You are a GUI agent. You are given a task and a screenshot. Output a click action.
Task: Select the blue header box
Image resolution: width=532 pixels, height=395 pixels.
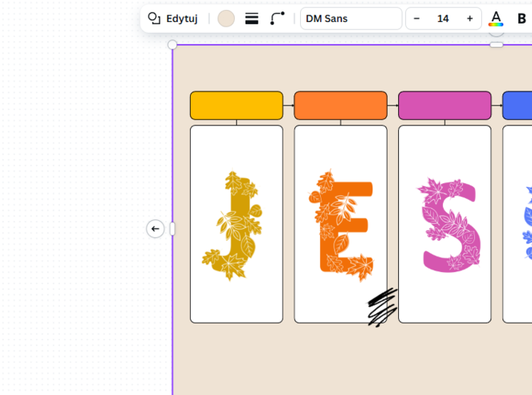(x=518, y=106)
